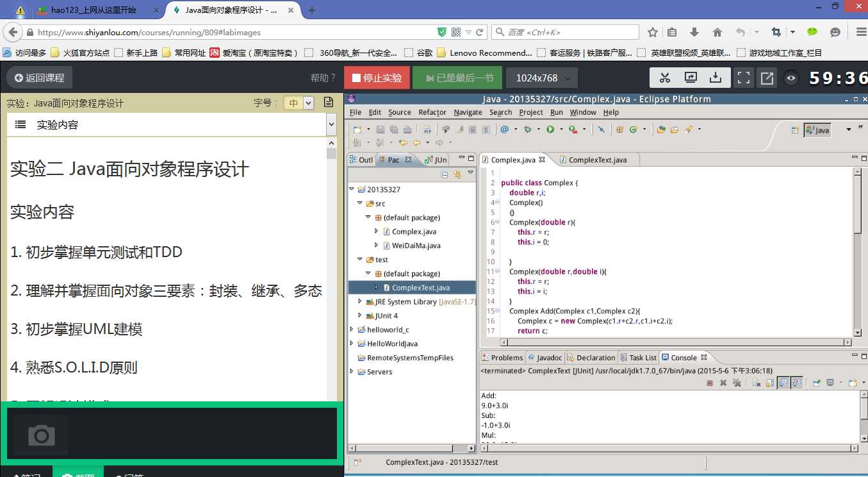Open Run icon dropdown arrow in Eclipse toolbar

tap(562, 129)
